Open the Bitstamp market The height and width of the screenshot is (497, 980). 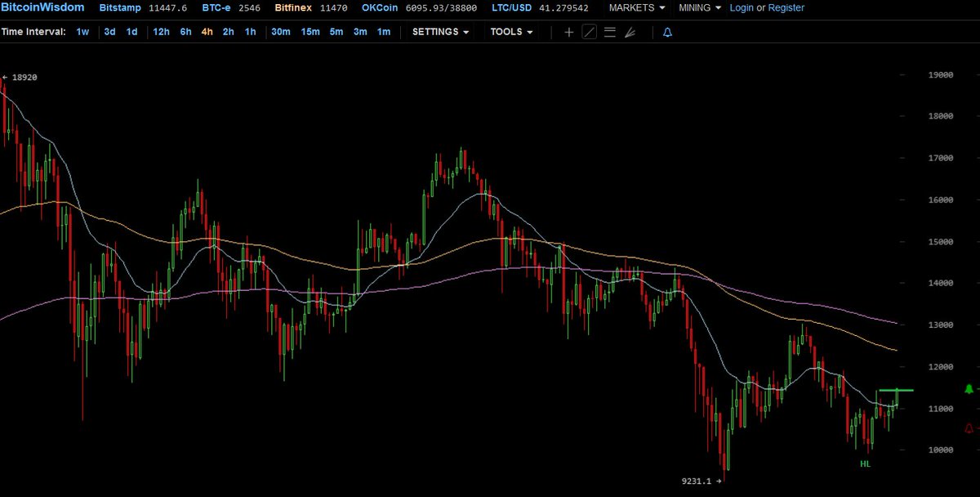point(121,8)
